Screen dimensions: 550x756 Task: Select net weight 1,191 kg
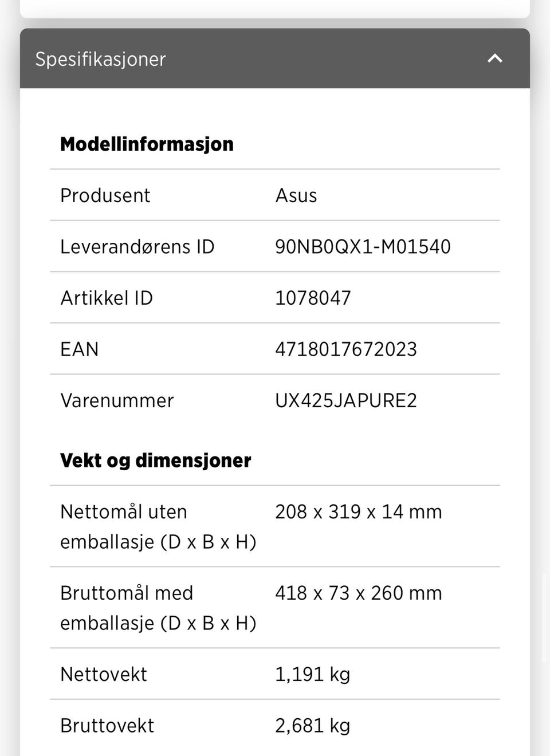[313, 674]
